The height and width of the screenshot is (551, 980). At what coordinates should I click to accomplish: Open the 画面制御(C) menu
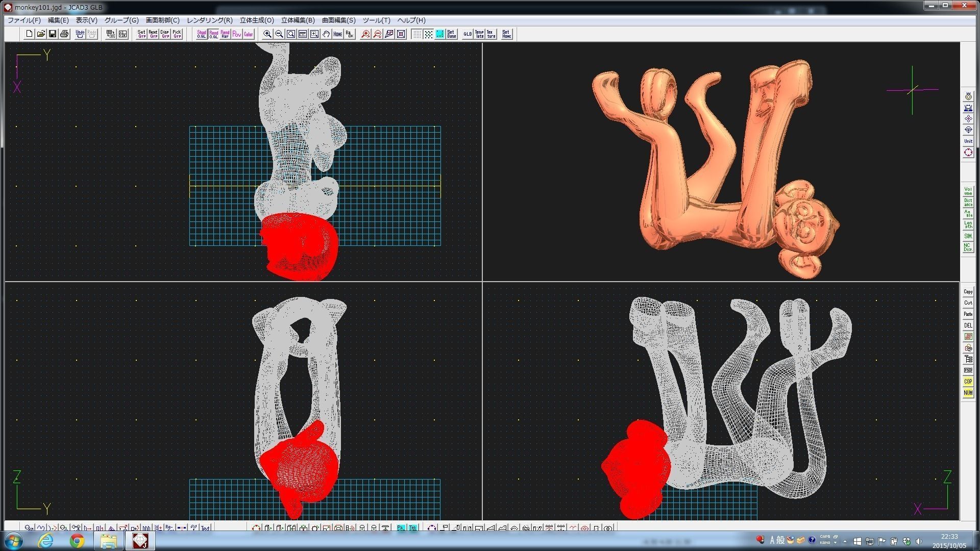[163, 20]
